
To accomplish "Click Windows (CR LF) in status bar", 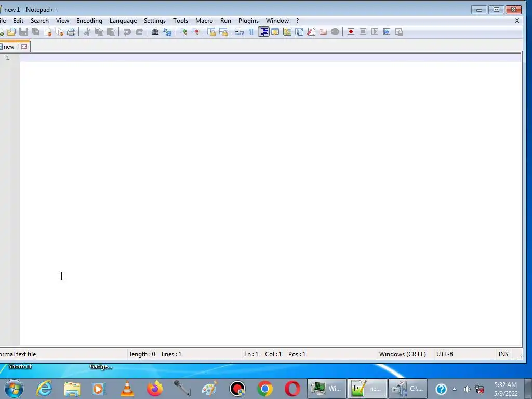I will [x=403, y=354].
